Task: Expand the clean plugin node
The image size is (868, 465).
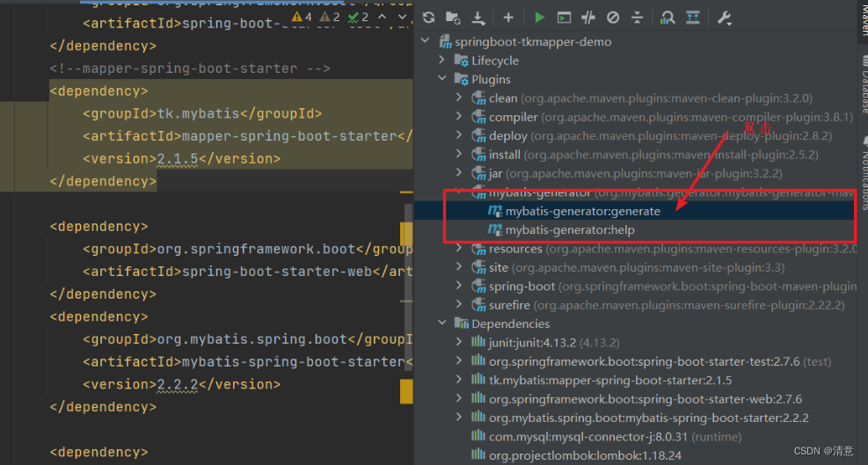Action: point(458,97)
